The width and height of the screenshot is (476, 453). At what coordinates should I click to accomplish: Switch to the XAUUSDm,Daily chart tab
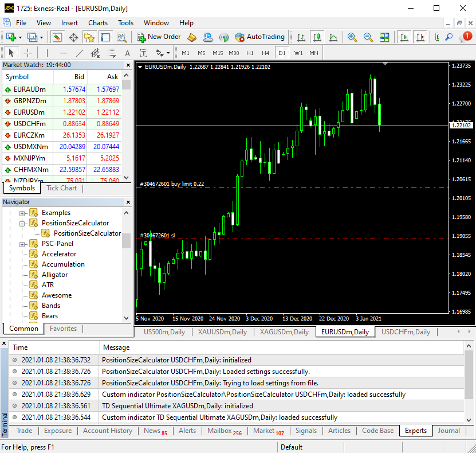pyautogui.click(x=223, y=332)
